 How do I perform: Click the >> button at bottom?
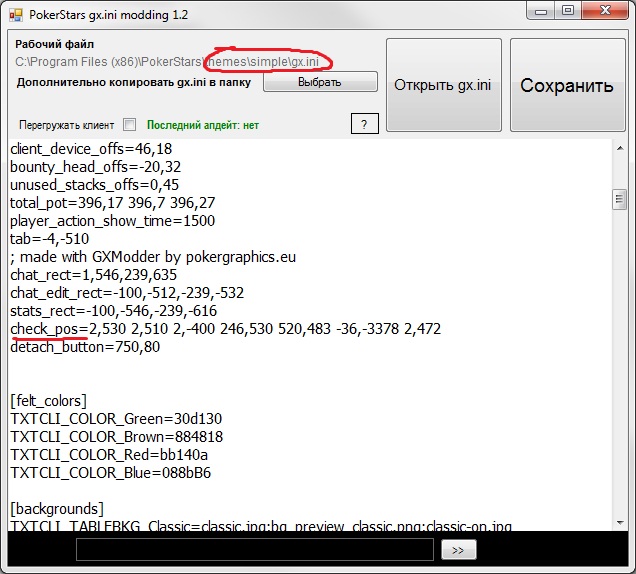point(458,550)
